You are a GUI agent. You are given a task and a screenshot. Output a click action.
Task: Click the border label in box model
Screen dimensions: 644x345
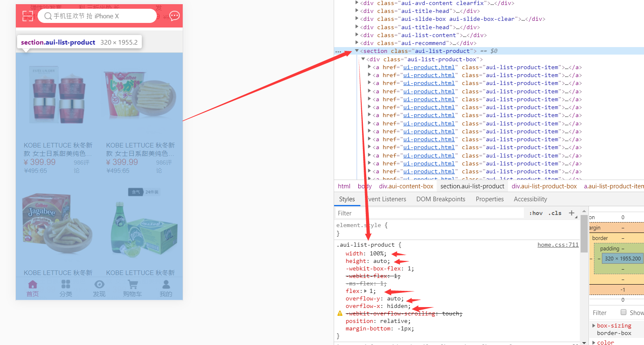(x=600, y=238)
